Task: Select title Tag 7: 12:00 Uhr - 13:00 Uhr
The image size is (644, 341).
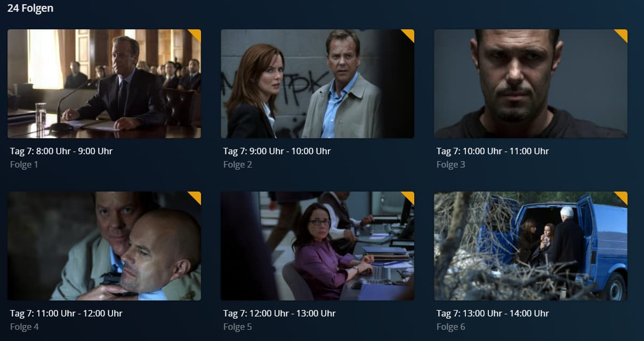Action: click(279, 313)
